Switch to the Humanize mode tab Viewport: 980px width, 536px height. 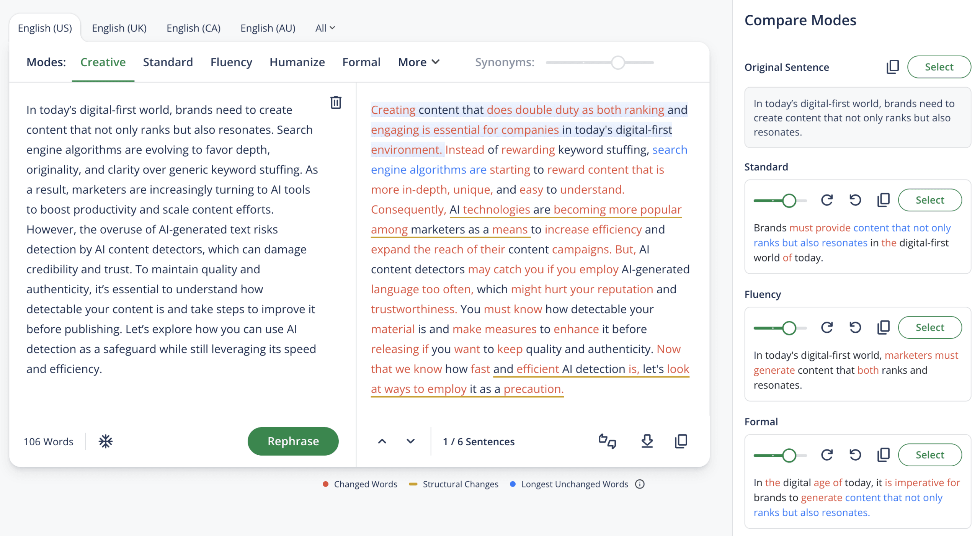tap(297, 62)
